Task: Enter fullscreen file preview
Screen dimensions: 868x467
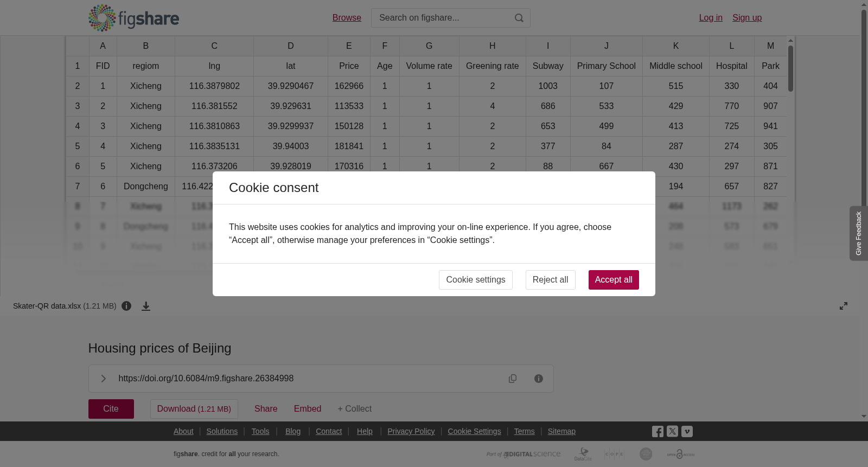Action: [844, 306]
